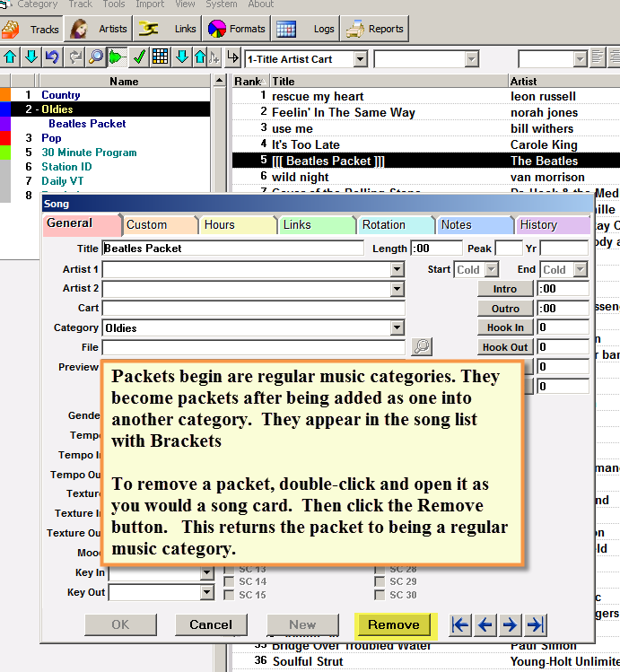Go to last record navigation arrow
620x672 pixels.
click(535, 624)
